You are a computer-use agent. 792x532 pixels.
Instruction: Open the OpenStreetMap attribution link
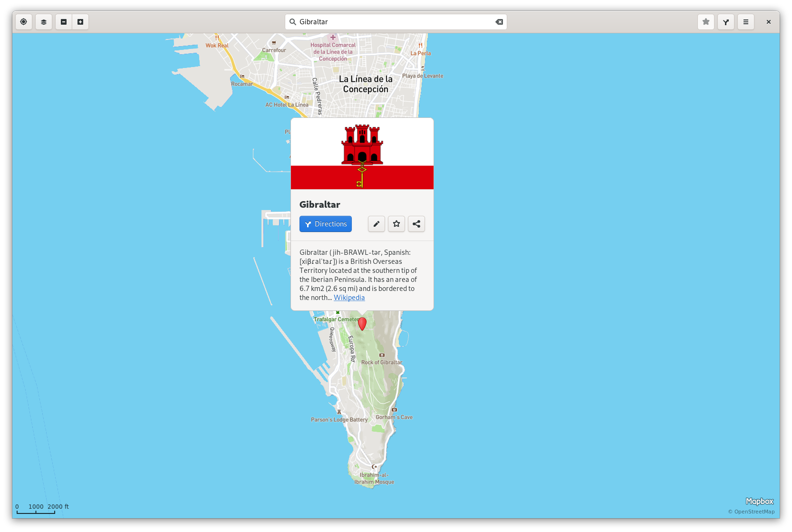pos(752,512)
